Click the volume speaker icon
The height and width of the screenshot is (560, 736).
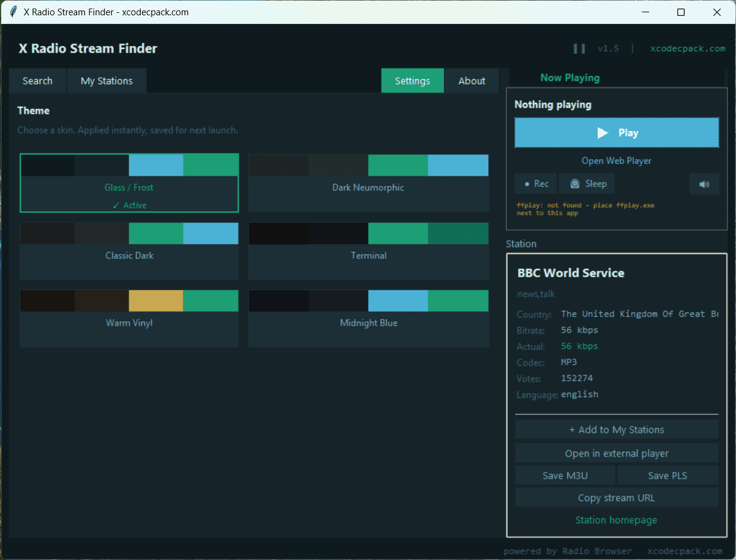click(704, 184)
